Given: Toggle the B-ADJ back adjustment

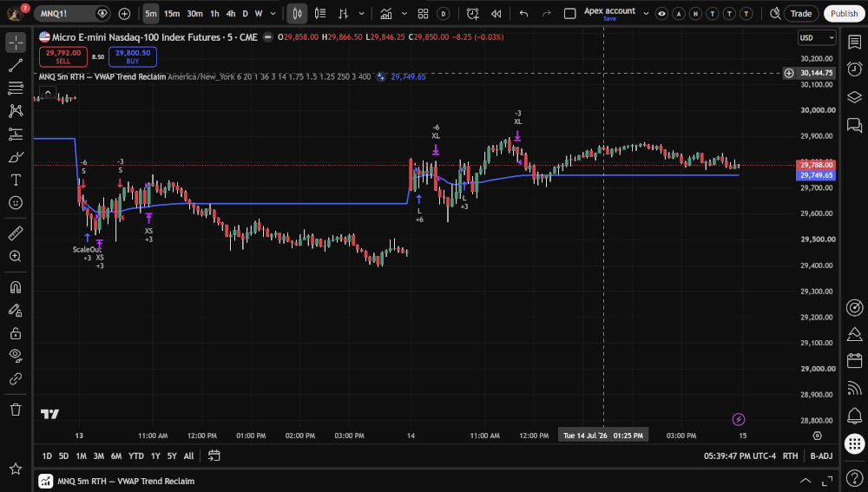Looking at the screenshot, I should [x=821, y=456].
